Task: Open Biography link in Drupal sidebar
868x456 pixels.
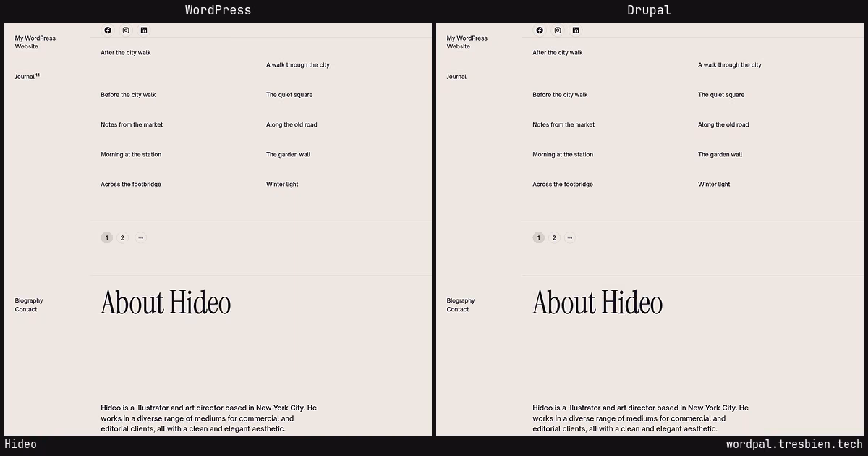Action: coord(461,300)
